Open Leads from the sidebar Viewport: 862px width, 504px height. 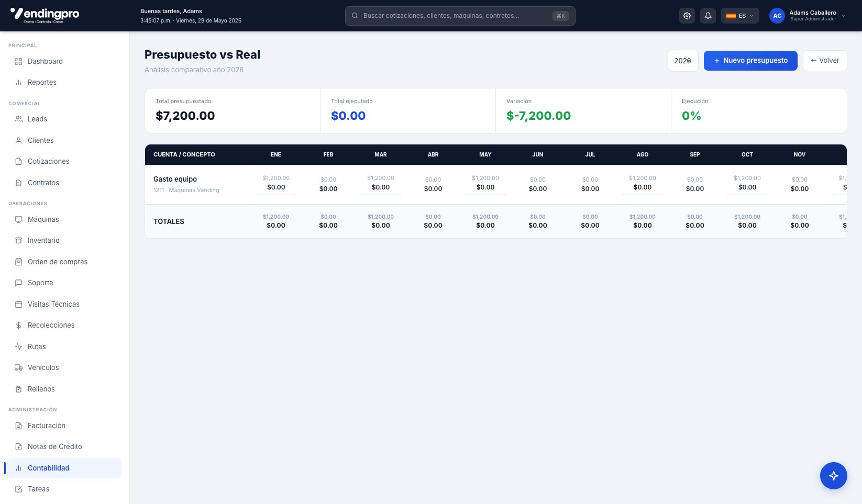pos(64,119)
